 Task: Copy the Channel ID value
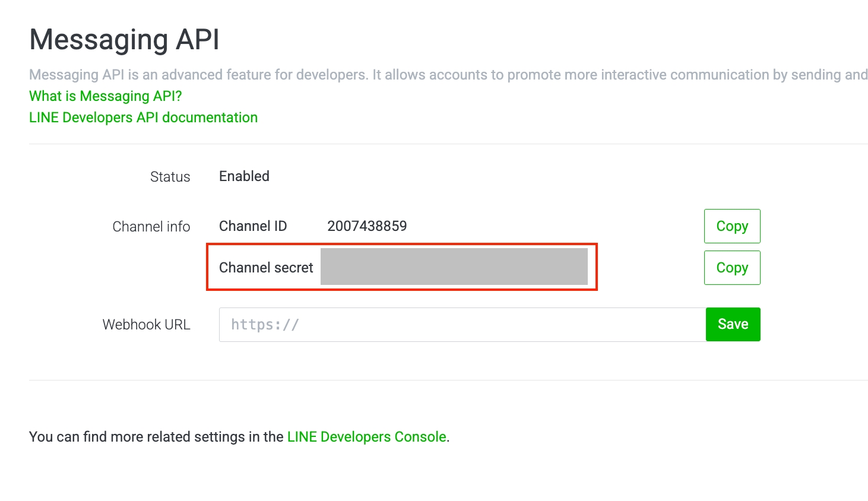(x=731, y=226)
